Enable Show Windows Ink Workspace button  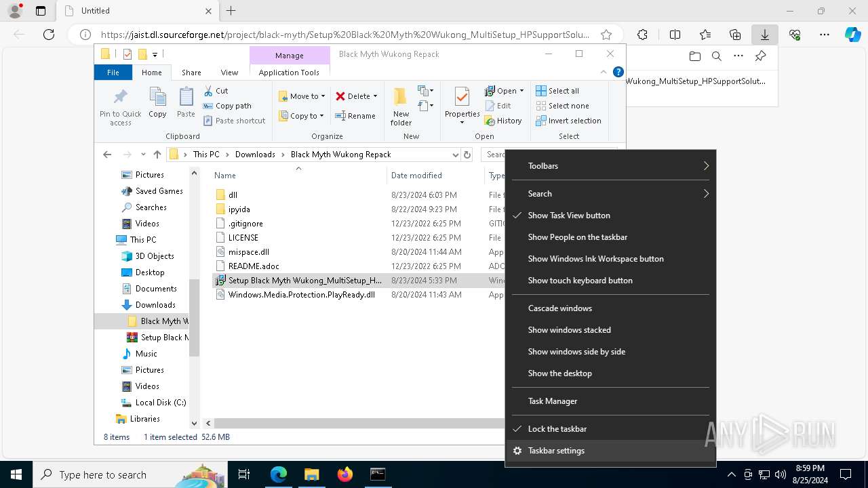click(x=610, y=259)
